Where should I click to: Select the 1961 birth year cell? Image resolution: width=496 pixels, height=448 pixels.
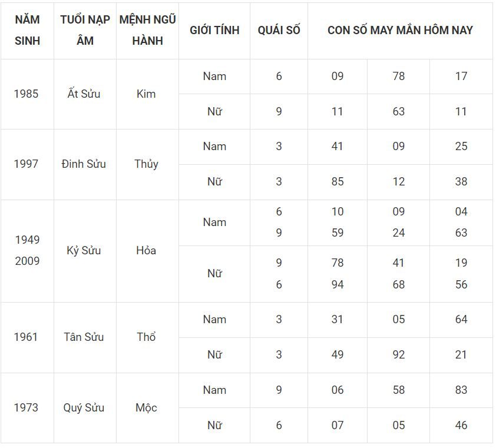pos(26,337)
